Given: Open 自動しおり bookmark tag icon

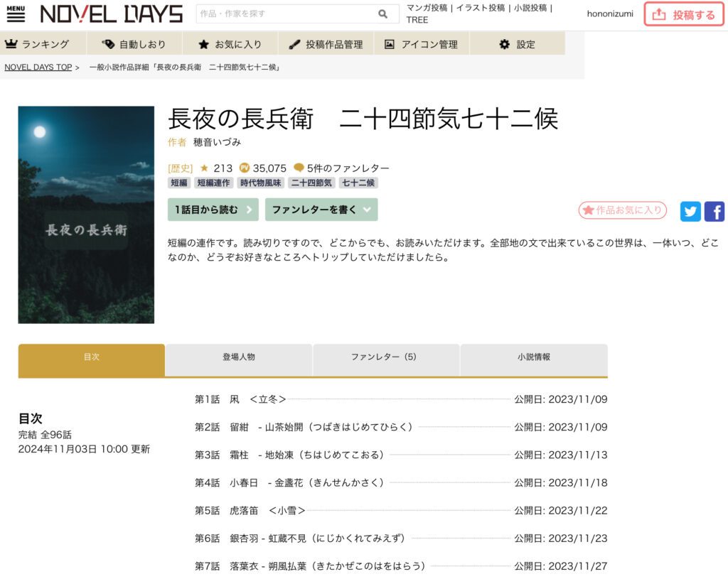Looking at the screenshot, I should point(134,44).
